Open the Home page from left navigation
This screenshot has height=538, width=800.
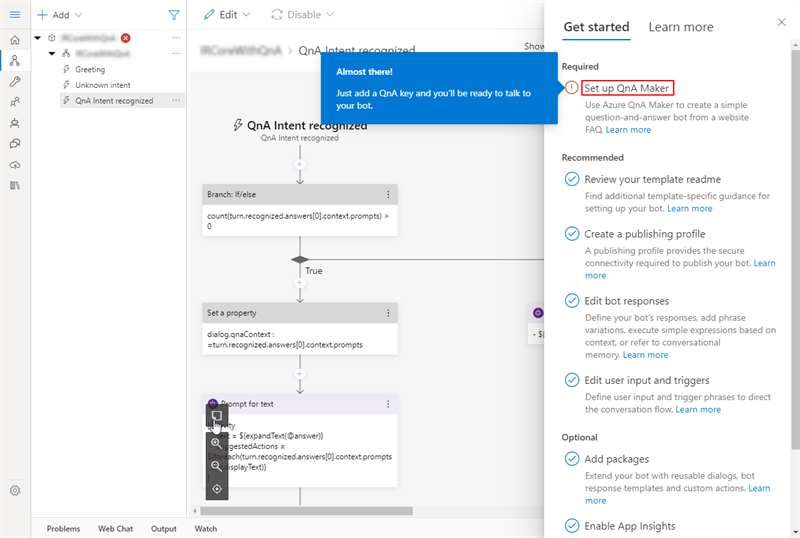coord(14,40)
